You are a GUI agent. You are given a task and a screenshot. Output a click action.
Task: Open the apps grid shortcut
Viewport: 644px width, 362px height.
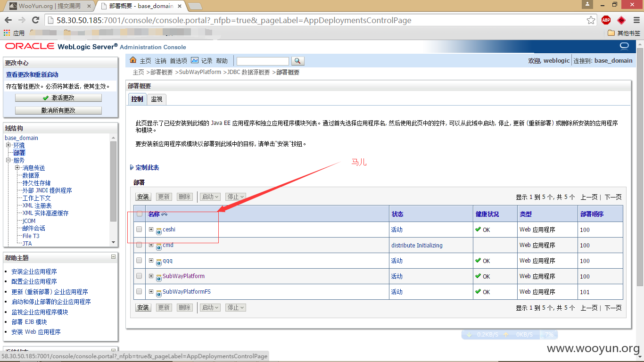click(x=7, y=33)
